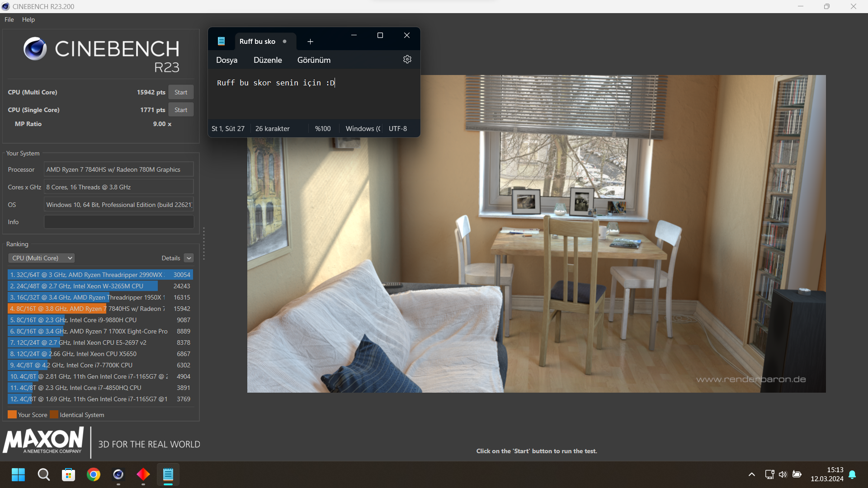Click the Notepad app icon in title bar

(221, 41)
